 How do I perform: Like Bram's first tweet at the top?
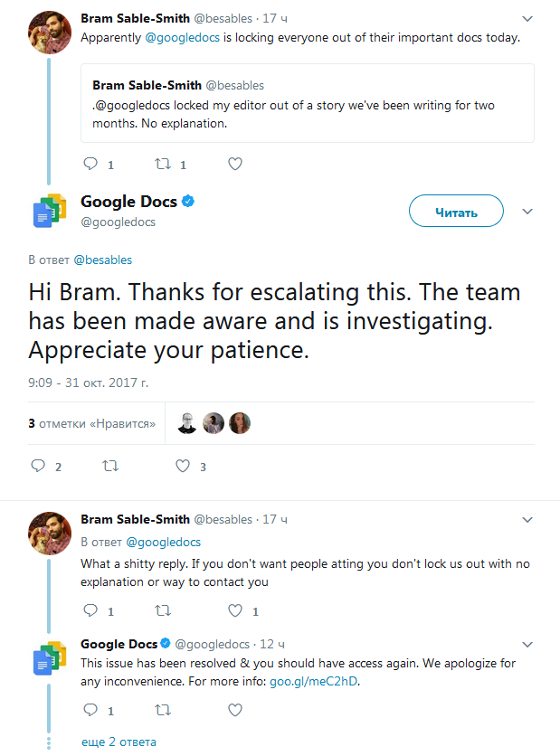tap(235, 165)
